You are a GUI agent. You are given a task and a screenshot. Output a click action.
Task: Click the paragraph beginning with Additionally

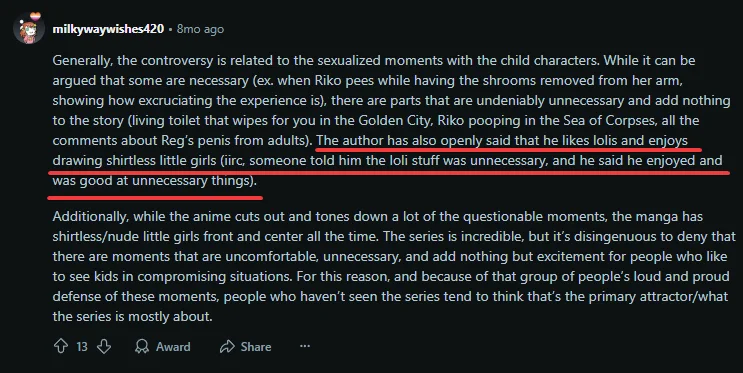pyautogui.click(x=390, y=266)
